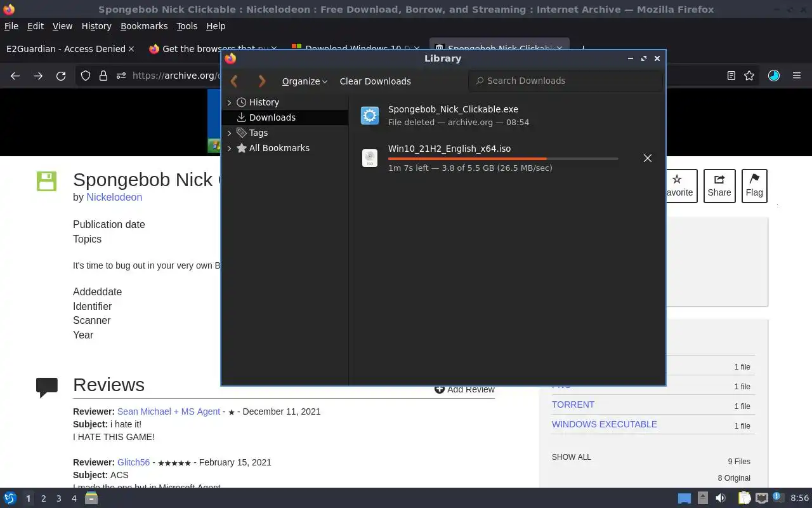Click the tracking protection shield icon
812x508 pixels.
point(86,76)
